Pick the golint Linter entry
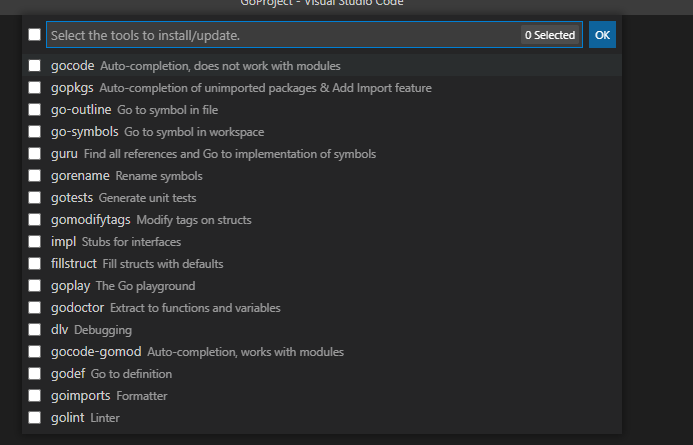Image resolution: width=693 pixels, height=445 pixels. (68, 418)
